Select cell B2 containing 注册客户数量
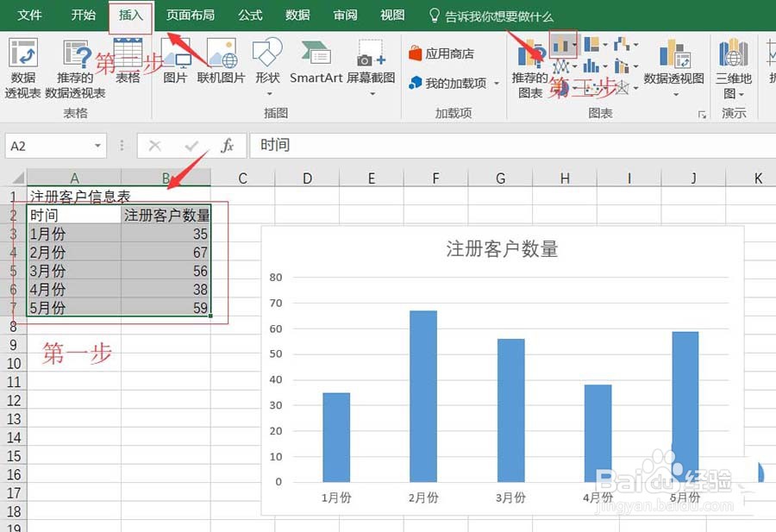The height and width of the screenshot is (532, 776). 164,214
